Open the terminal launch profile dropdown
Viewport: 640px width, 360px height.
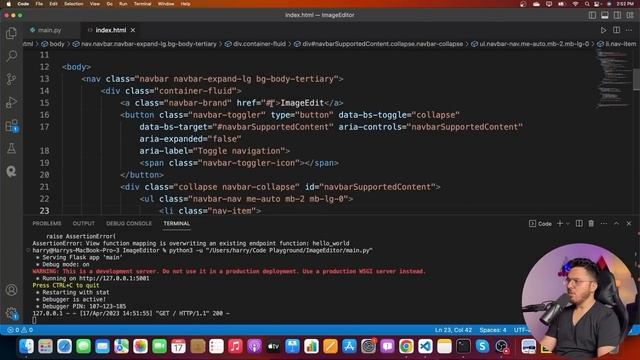(x=567, y=224)
